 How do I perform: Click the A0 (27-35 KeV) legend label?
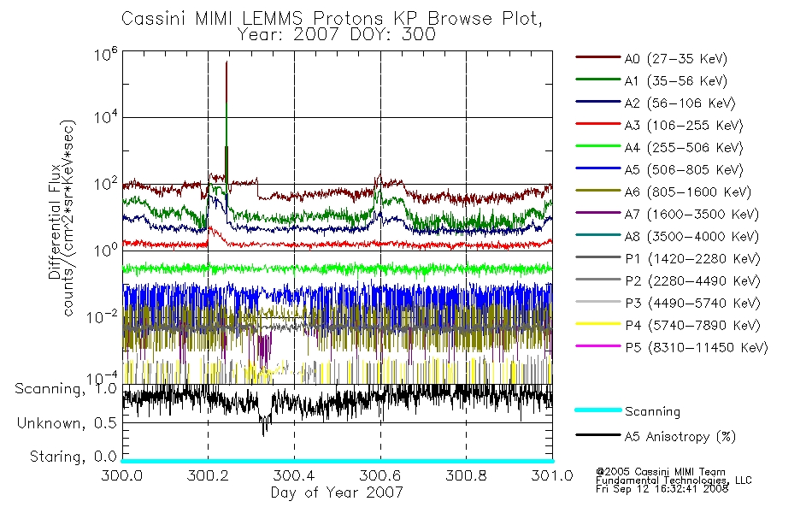pos(676,59)
